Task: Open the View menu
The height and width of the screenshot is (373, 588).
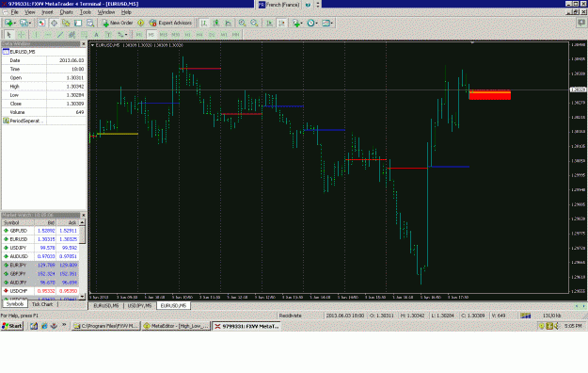Action: pos(29,12)
